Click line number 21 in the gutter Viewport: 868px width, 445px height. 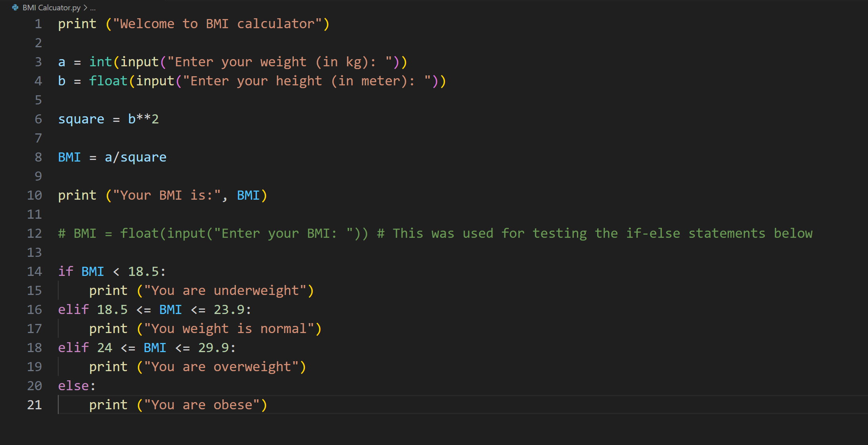tap(34, 405)
